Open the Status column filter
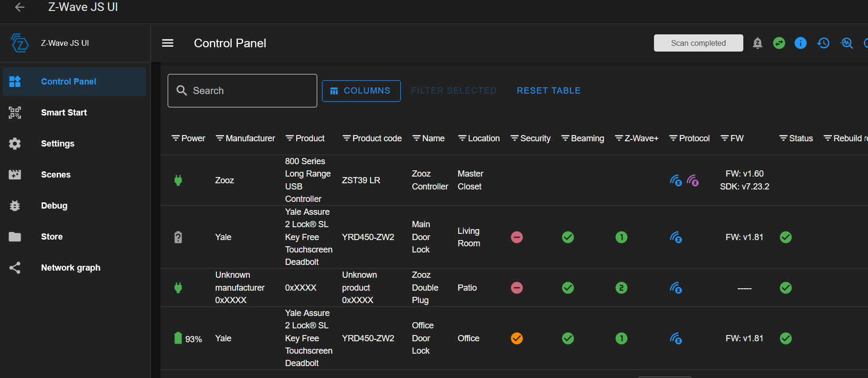 [783, 138]
